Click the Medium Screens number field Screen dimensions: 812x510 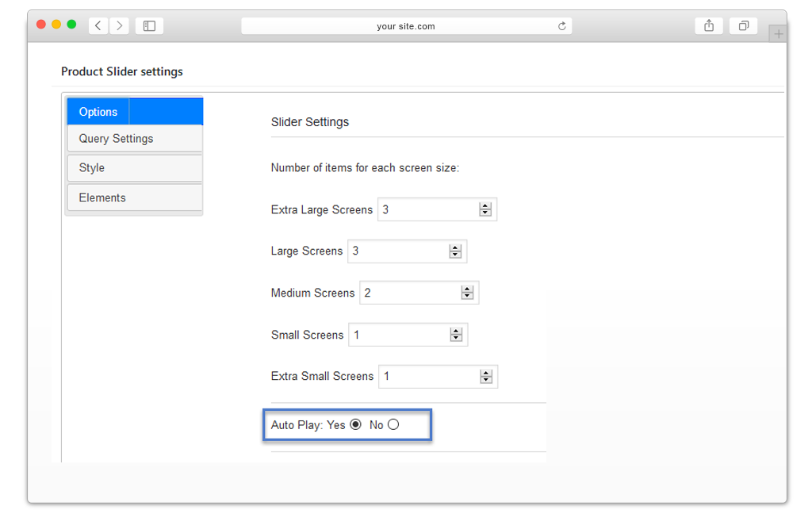point(419,293)
